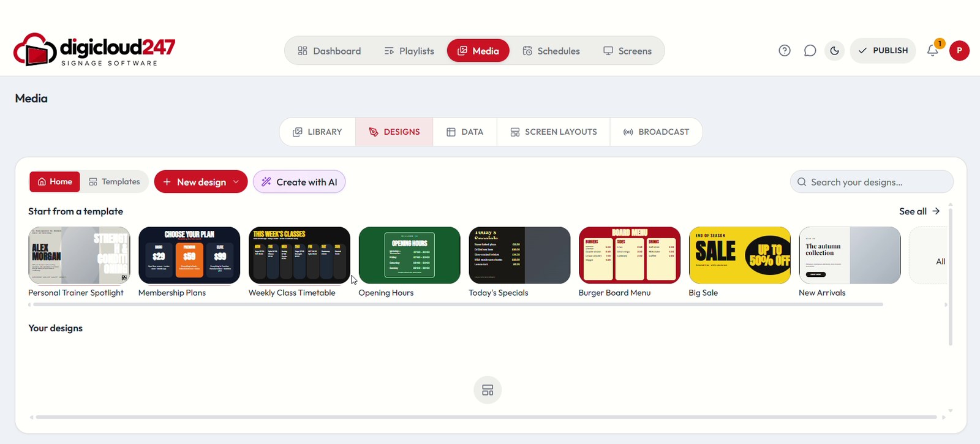Switch to the BROADCAST tab
980x444 pixels.
pyautogui.click(x=656, y=132)
